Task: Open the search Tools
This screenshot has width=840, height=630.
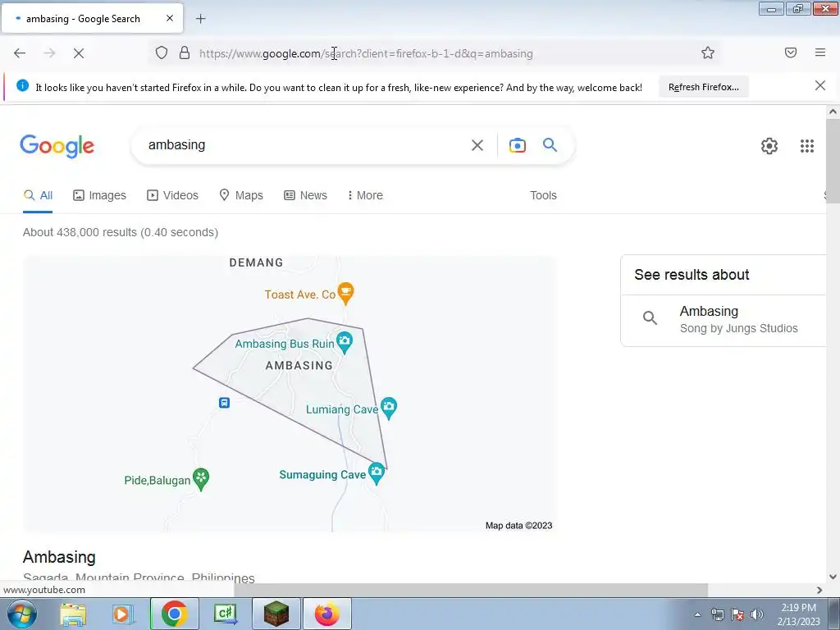Action: point(543,195)
